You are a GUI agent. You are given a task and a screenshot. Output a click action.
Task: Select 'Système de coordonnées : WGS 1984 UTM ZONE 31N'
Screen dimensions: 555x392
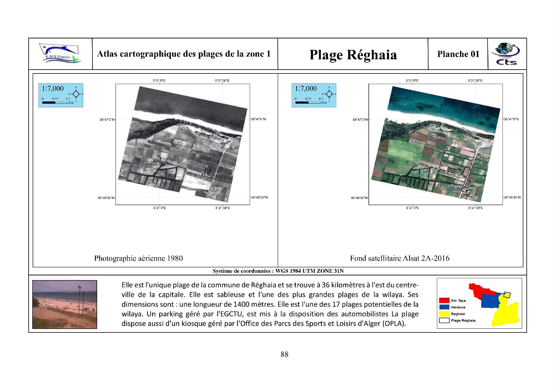(x=278, y=271)
